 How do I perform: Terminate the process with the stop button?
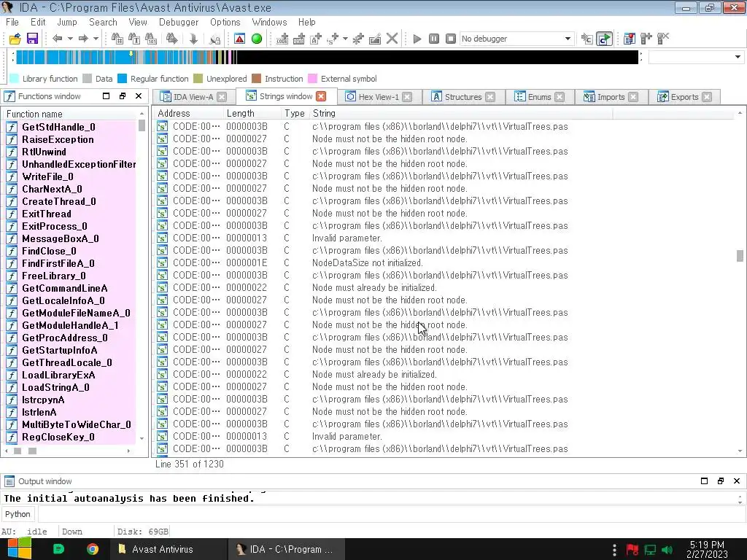click(451, 39)
